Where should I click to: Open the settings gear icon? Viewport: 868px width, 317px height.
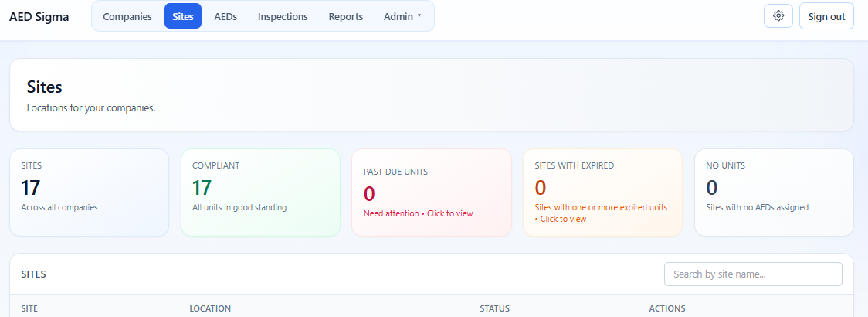[x=778, y=16]
